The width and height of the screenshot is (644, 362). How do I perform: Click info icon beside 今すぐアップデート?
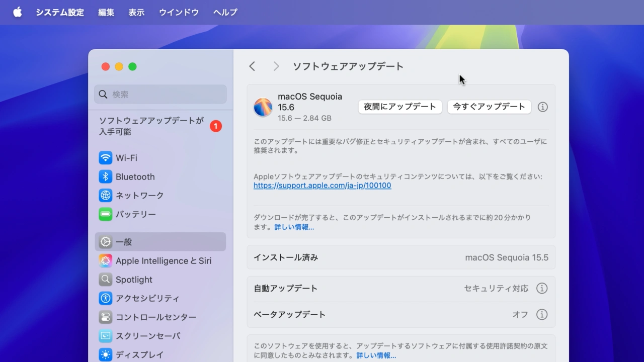click(542, 107)
